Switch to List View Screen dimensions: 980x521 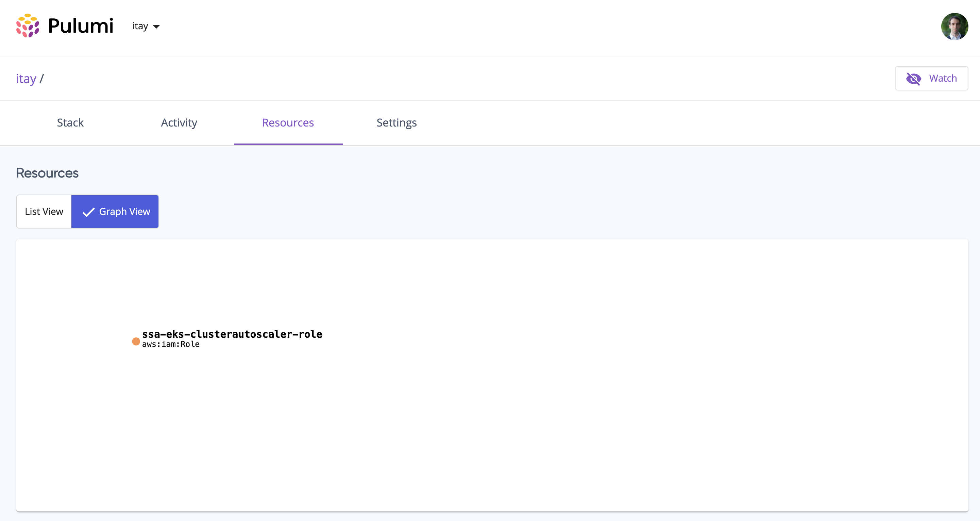point(44,212)
